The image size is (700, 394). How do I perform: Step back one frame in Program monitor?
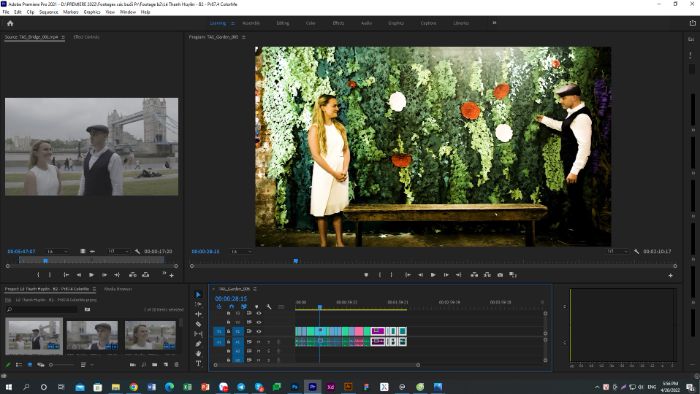coord(420,275)
